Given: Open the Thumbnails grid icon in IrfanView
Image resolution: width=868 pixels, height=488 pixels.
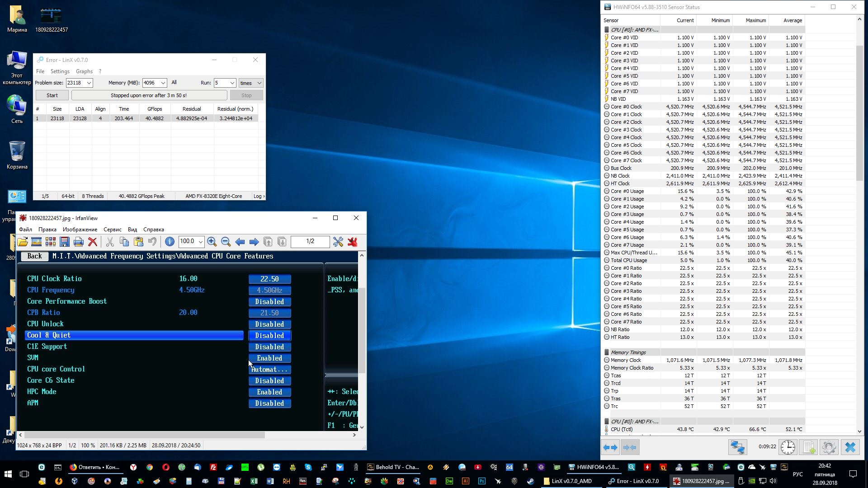Looking at the screenshot, I should tap(51, 242).
